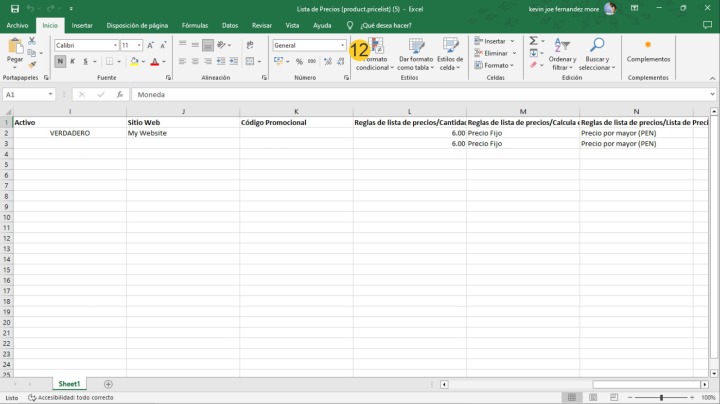Switch to the Insertar ribbon tab
This screenshot has height=404, width=720.
pos(82,25)
